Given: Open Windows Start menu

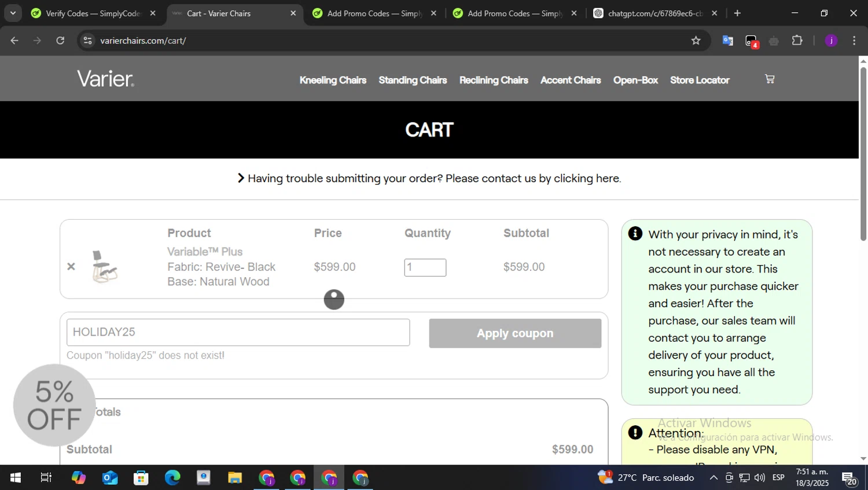Looking at the screenshot, I should point(16,478).
